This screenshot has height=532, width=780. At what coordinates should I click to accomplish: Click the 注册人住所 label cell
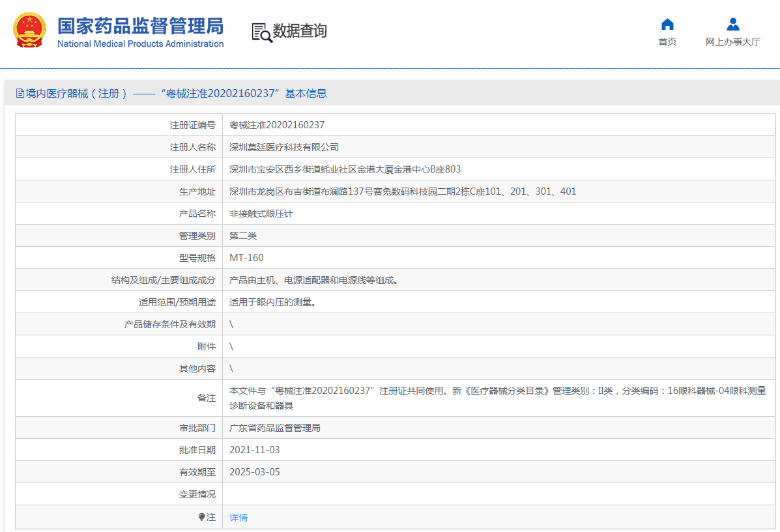[119, 169]
